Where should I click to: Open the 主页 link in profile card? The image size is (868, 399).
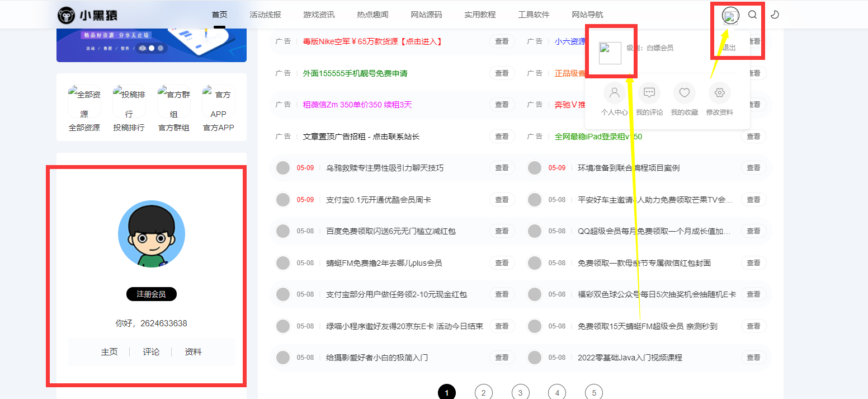tap(110, 352)
